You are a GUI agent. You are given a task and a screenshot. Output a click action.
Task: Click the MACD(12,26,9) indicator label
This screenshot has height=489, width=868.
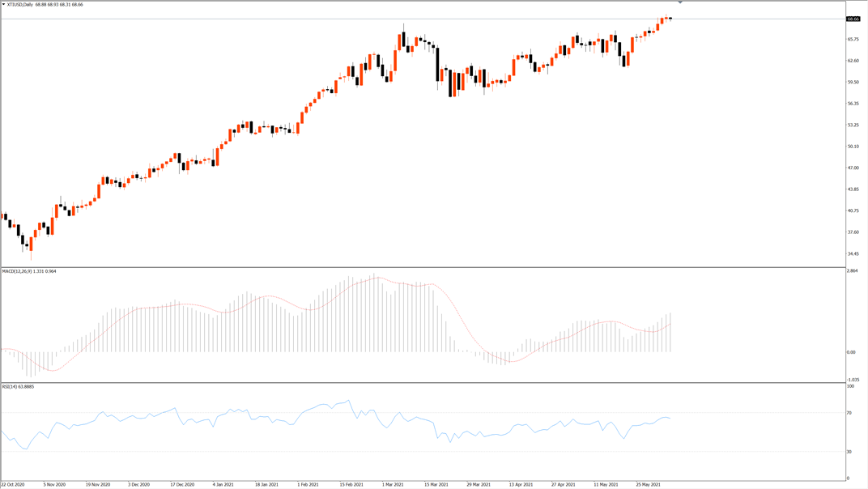(x=17, y=271)
